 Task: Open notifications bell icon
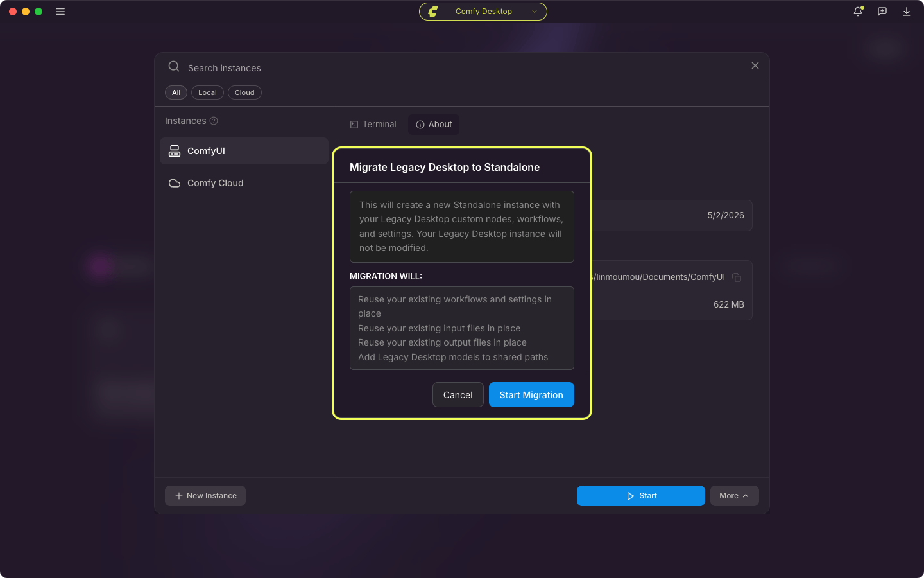pos(858,12)
